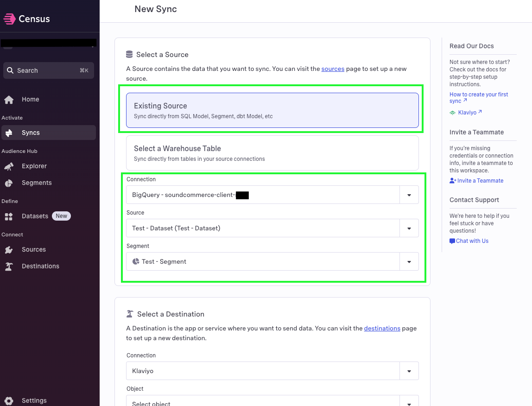This screenshot has width=532, height=406.
Task: Click the Datasets grid icon
Action: tap(9, 216)
